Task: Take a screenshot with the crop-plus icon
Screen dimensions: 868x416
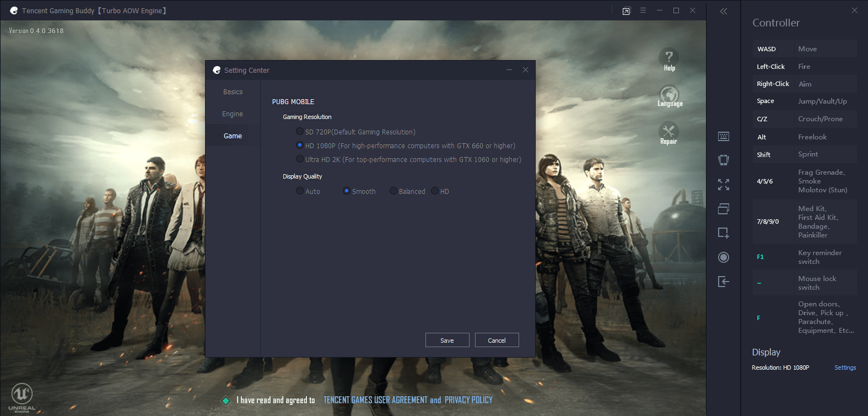Action: click(x=724, y=233)
